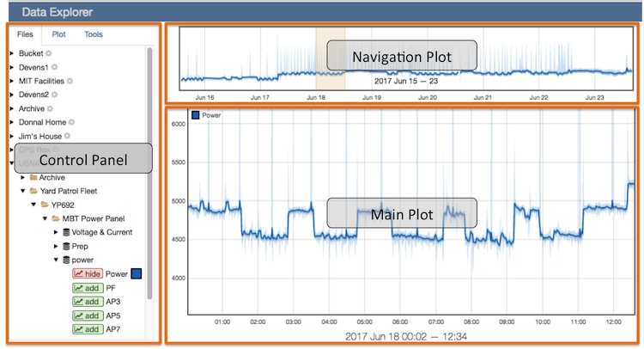Add AP5 element to the plot
644x349 pixels.
click(x=88, y=315)
